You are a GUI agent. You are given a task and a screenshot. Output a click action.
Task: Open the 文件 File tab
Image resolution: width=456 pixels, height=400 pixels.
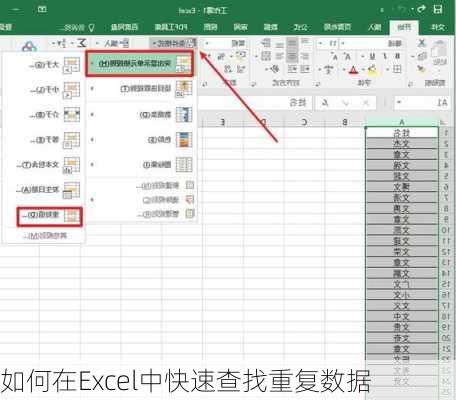pyautogui.click(x=438, y=27)
